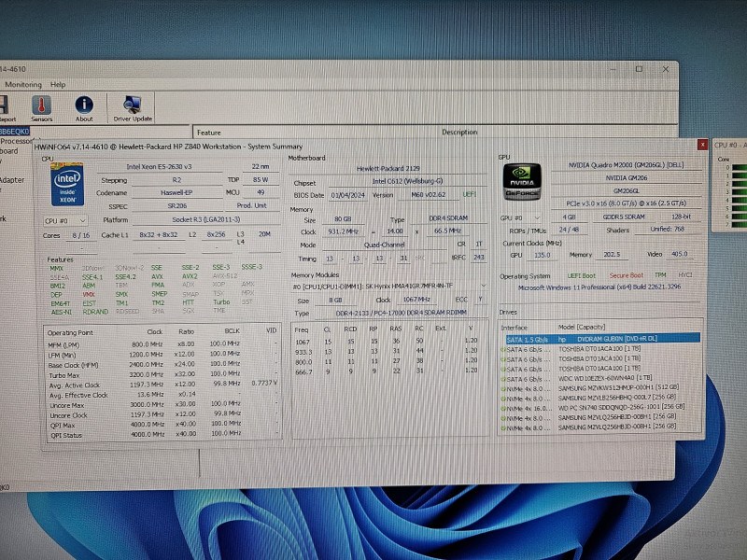This screenshot has height=560, width=747.
Task: Click the Description column header
Action: click(459, 132)
